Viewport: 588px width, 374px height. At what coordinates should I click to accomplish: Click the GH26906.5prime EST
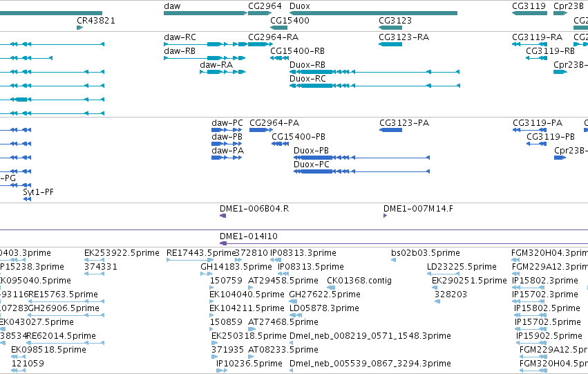point(66,315)
